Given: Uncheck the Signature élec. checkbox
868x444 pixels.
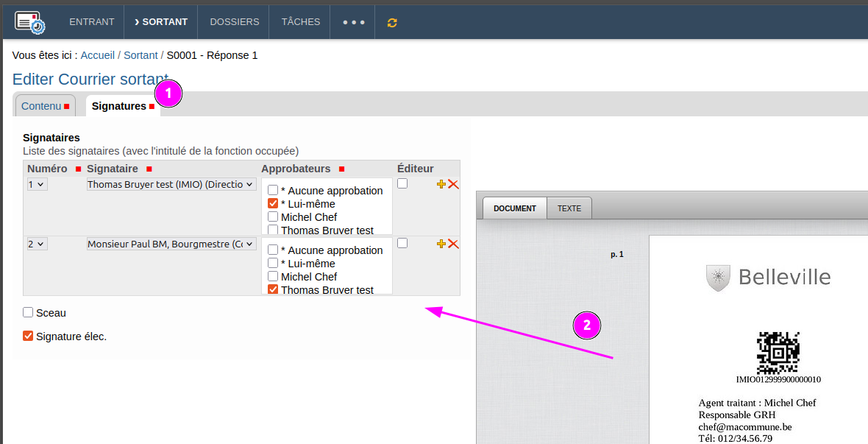Looking at the screenshot, I should click(28, 336).
